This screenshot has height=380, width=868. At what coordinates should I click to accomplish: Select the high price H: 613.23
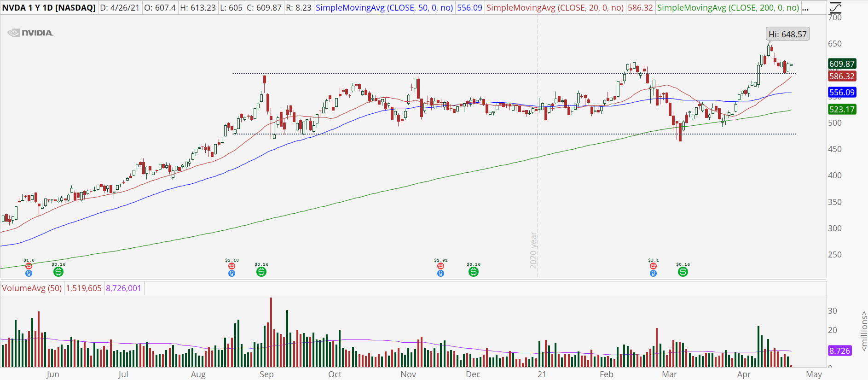pos(197,8)
